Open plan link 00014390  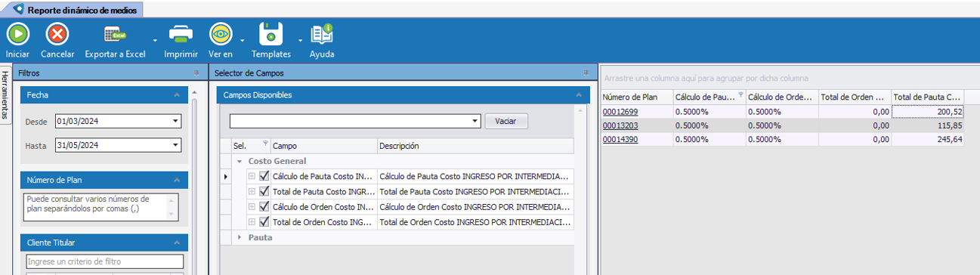620,139
